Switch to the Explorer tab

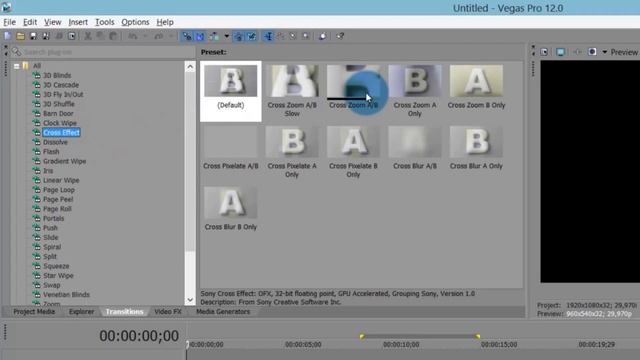81,311
